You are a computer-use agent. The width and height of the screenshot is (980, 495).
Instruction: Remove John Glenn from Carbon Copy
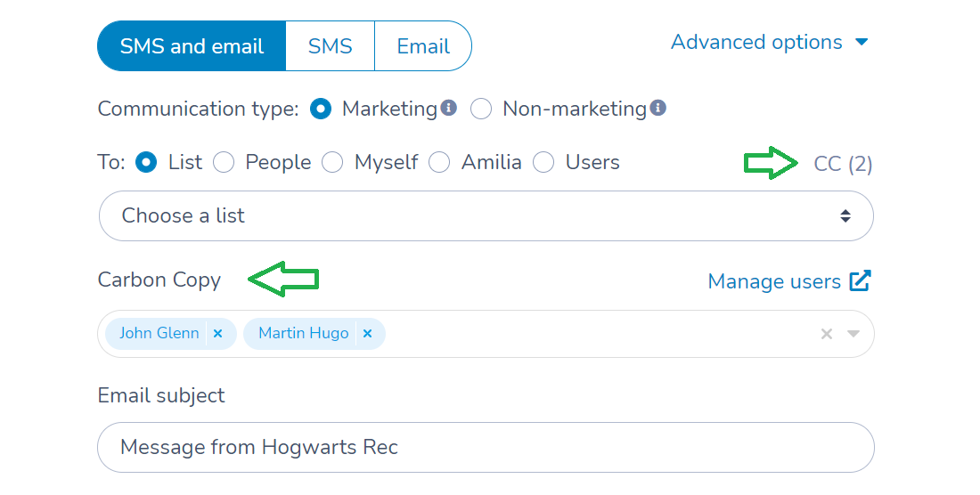(x=217, y=334)
